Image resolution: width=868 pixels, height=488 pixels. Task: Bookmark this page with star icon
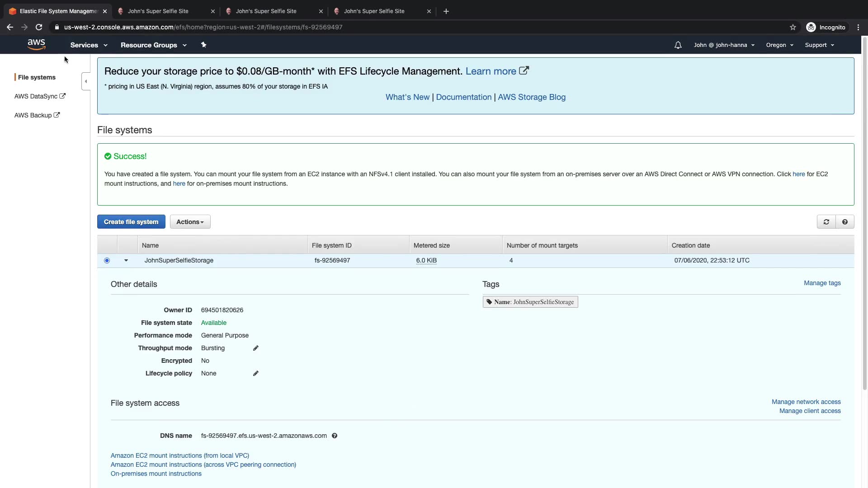point(793,27)
